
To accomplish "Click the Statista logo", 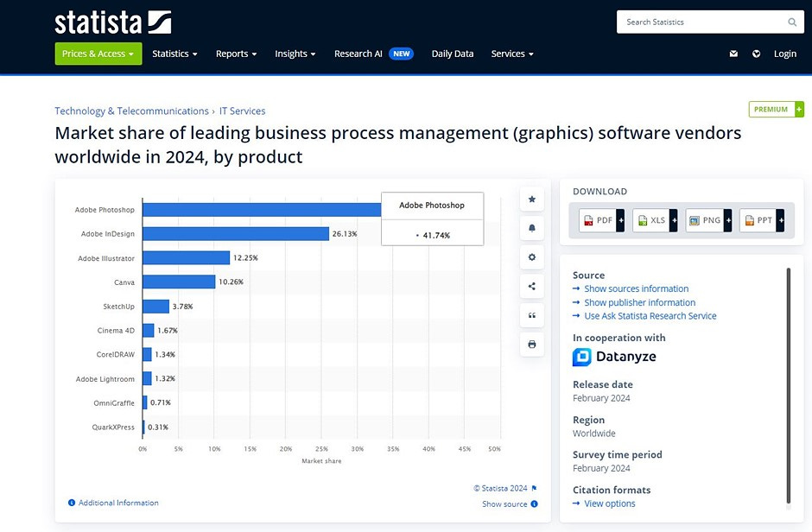I will point(113,23).
